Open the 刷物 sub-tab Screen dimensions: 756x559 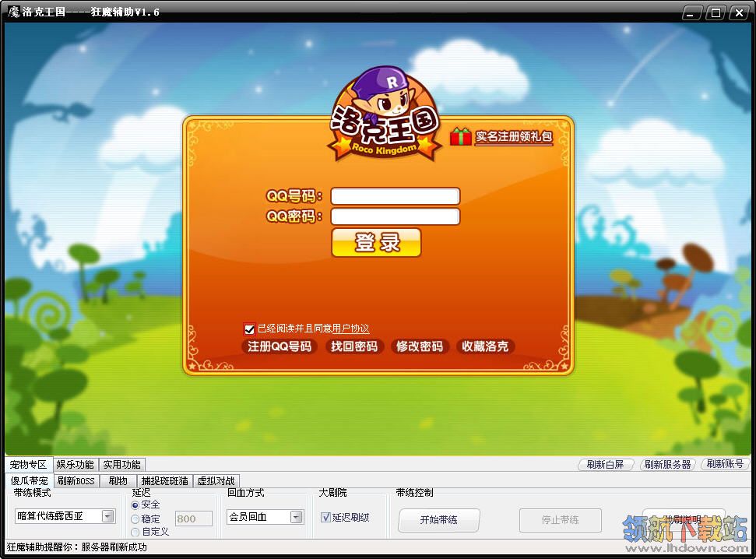click(118, 481)
